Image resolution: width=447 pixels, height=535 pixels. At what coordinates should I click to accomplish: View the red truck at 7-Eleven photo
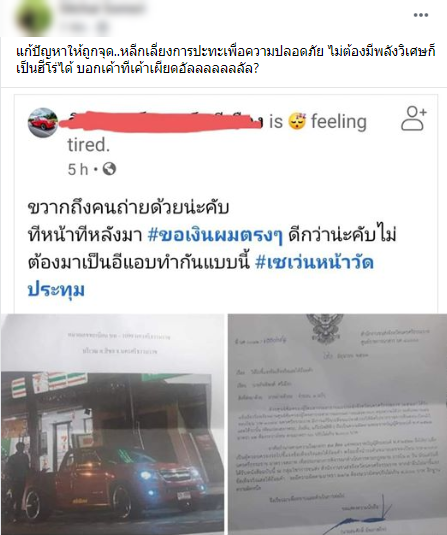pos(112,424)
